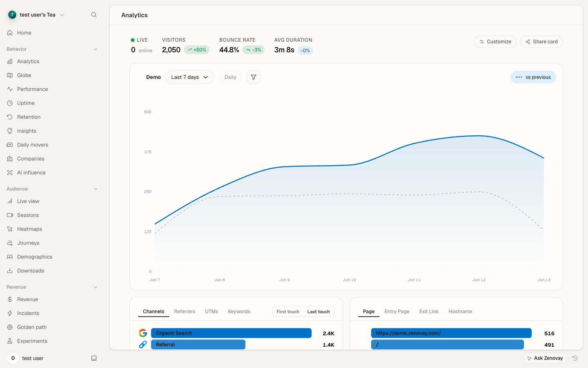Image resolution: width=588 pixels, height=368 pixels.
Task: Toggle the vs previous comparison
Action: [x=533, y=77]
